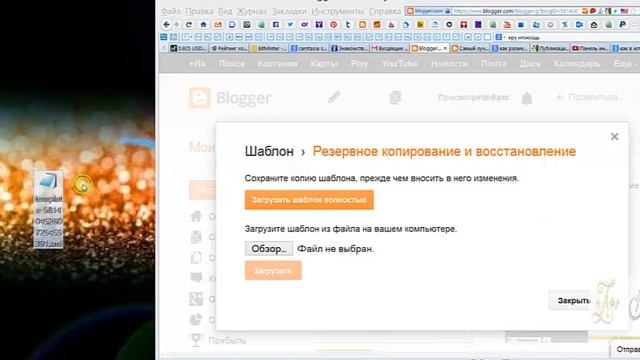Image resolution: width=640 pixels, height=360 pixels.
Task: Click Поиск in the Google bar
Action: [231, 64]
